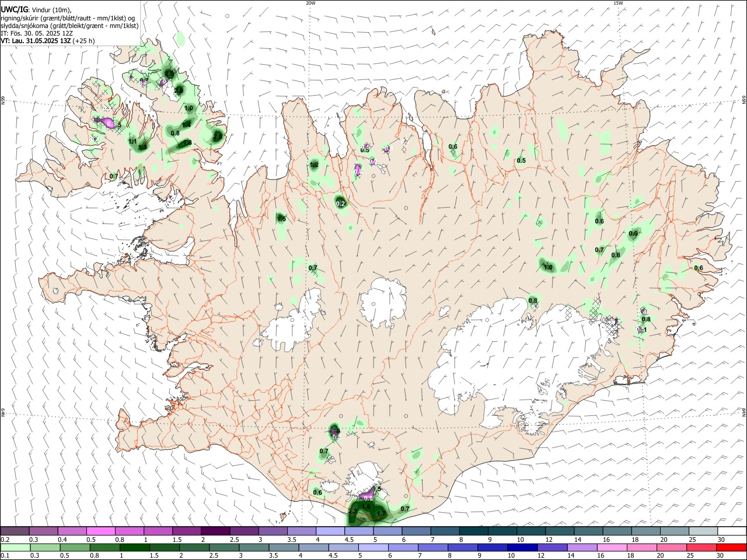Click the 0.5–0.8 bright pink swatch in upper legend row
This screenshot has width=747, height=560.
pos(100,531)
